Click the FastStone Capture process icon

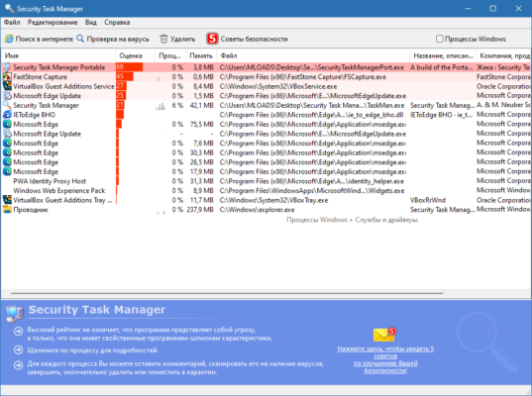(x=7, y=76)
